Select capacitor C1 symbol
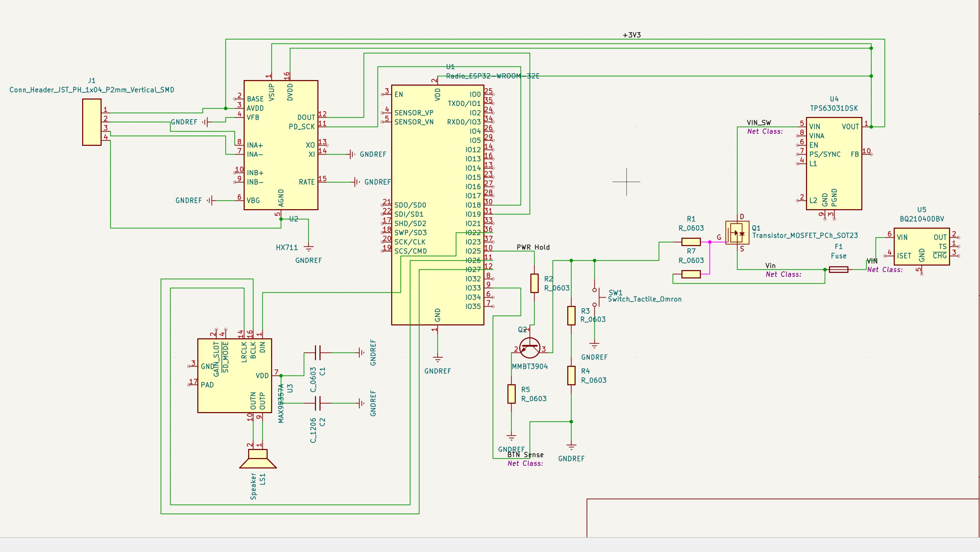980x552 pixels. pos(318,353)
